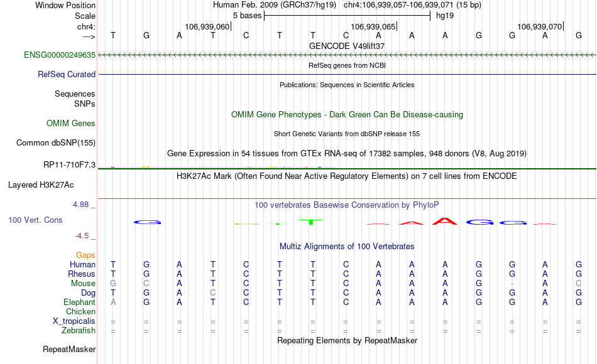
Task: Click the Sequences label
Action: click(x=75, y=94)
